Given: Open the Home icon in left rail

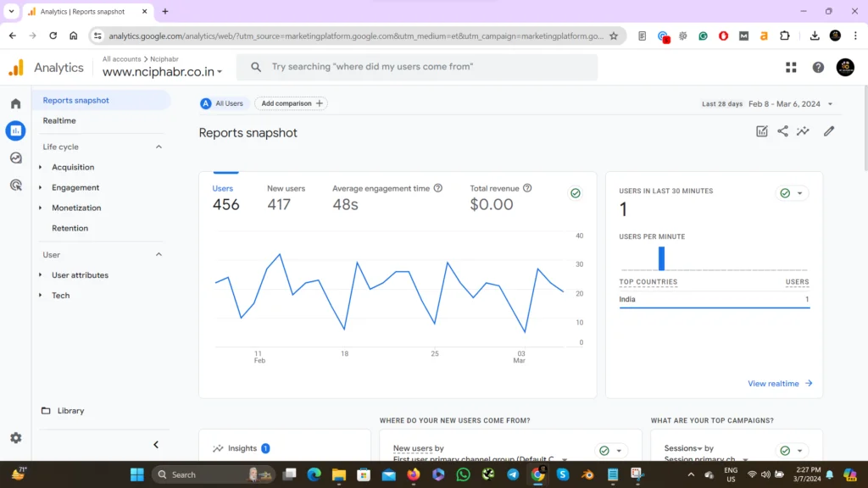Looking at the screenshot, I should (15, 103).
